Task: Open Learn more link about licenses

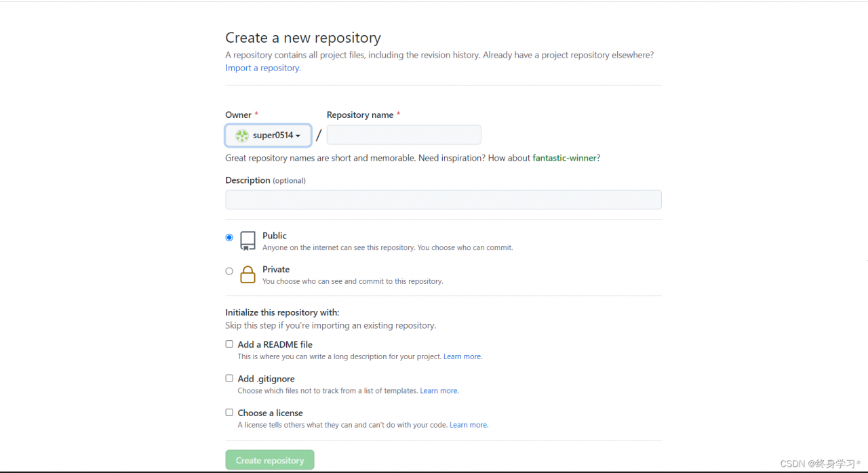Action: pos(469,425)
